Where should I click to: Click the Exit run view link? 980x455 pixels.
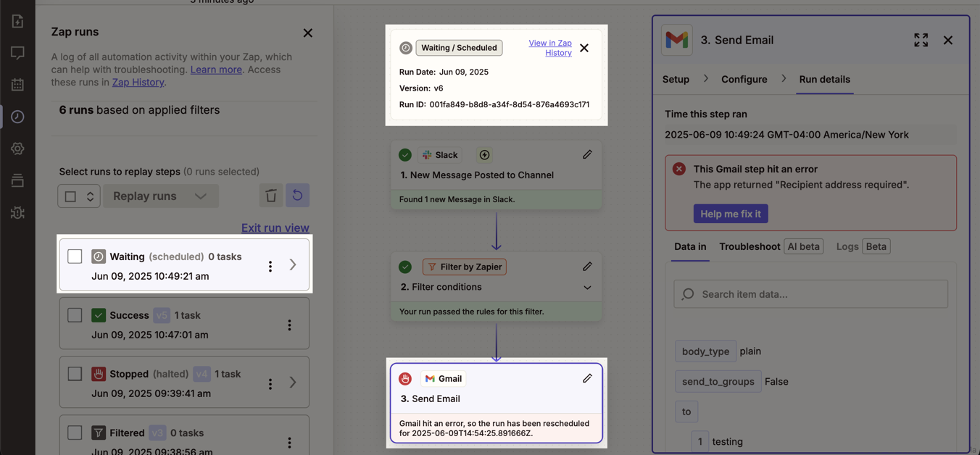275,227
